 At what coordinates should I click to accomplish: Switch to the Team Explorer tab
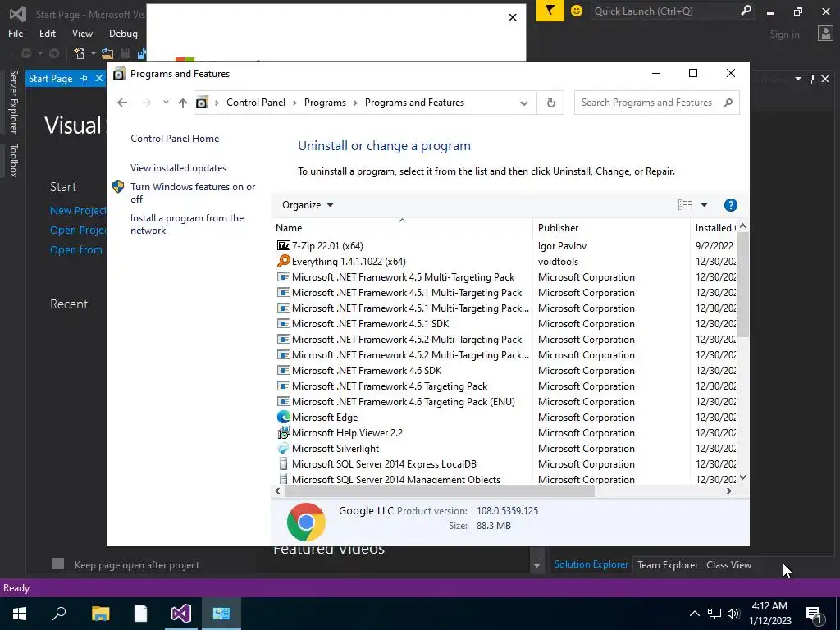click(x=668, y=564)
